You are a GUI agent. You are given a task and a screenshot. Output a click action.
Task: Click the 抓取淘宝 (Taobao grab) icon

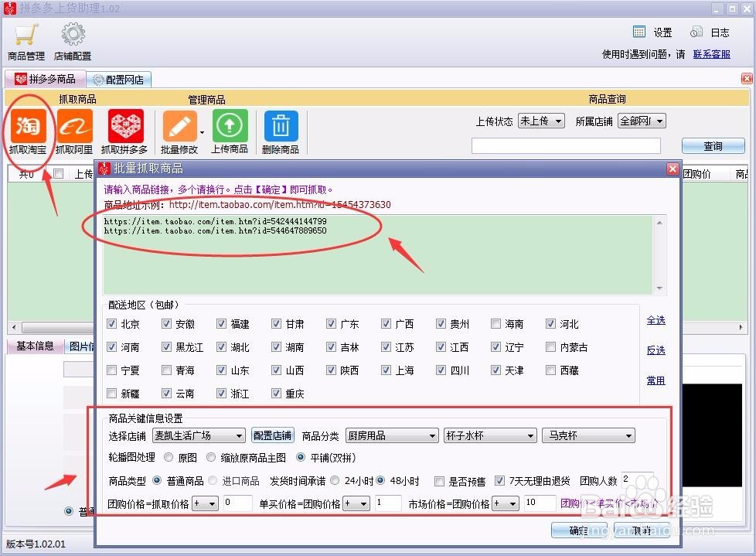(28, 127)
